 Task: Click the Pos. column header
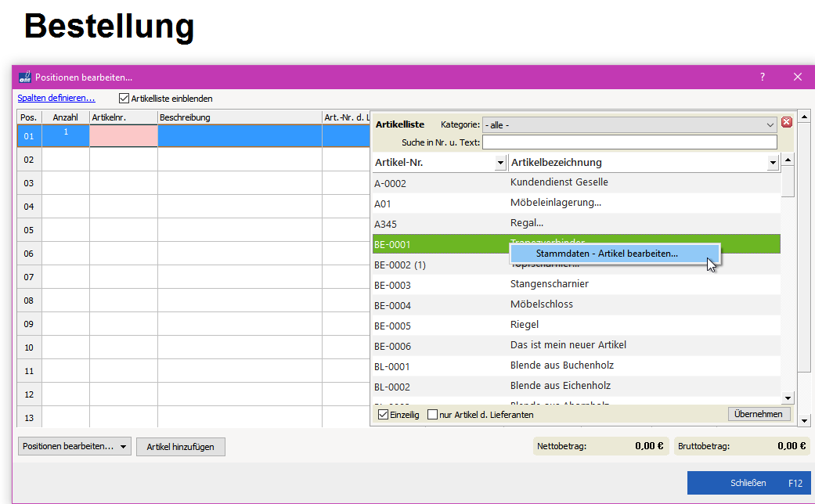click(29, 117)
